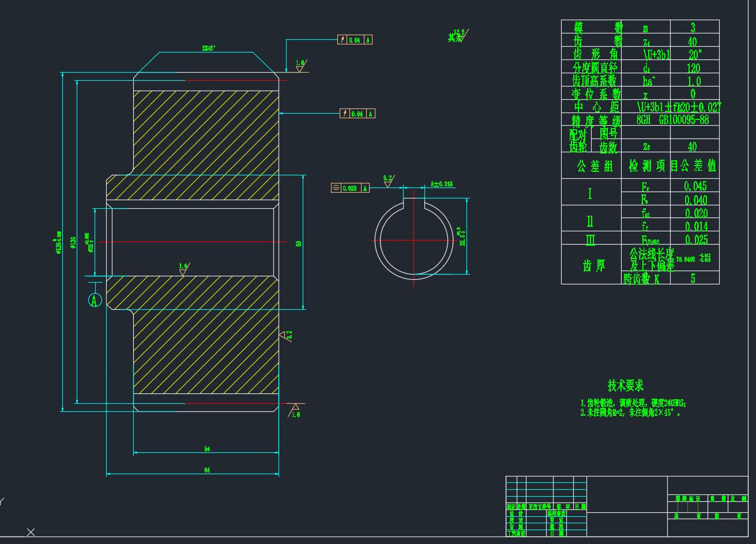This screenshot has height=544, width=756.
Task: Select the 0.025 symmetry tolerance frame
Action: (x=350, y=188)
